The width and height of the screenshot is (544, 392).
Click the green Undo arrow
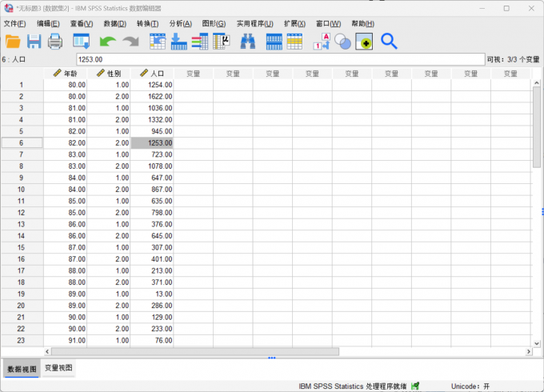coord(107,42)
